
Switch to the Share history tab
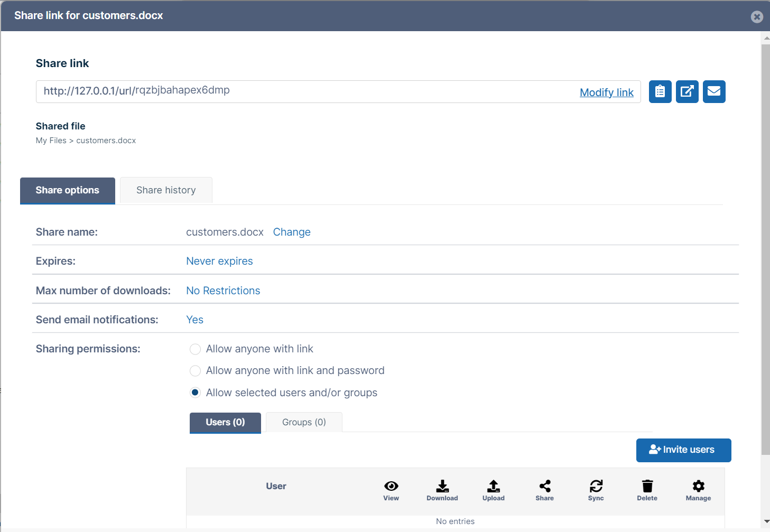coord(166,190)
